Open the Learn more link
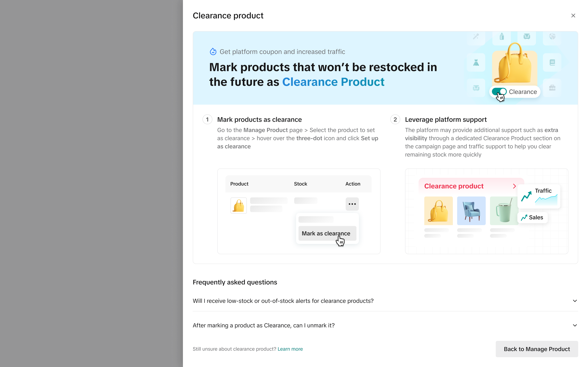 290,349
